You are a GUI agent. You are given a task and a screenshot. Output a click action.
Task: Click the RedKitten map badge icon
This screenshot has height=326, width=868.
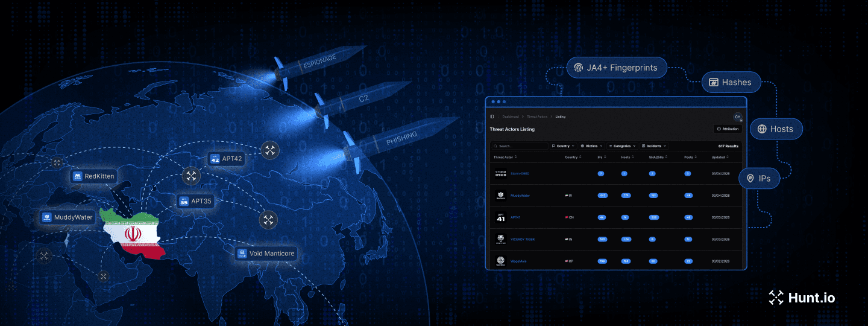tap(77, 176)
